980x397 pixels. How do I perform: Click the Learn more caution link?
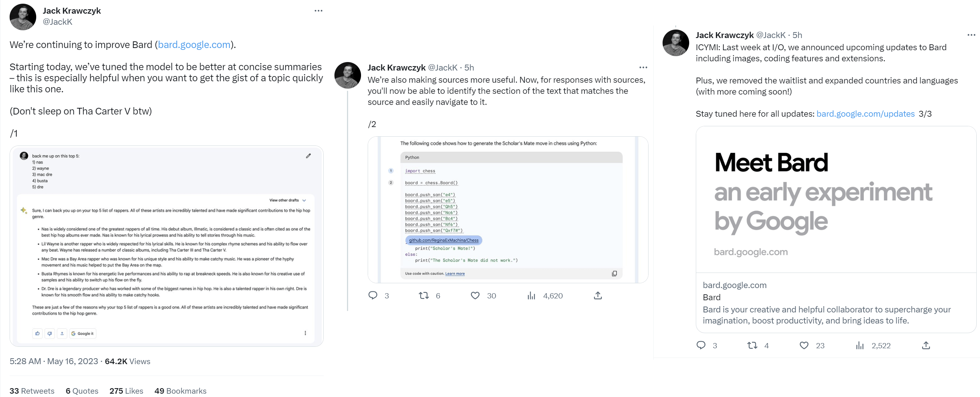[x=455, y=273]
